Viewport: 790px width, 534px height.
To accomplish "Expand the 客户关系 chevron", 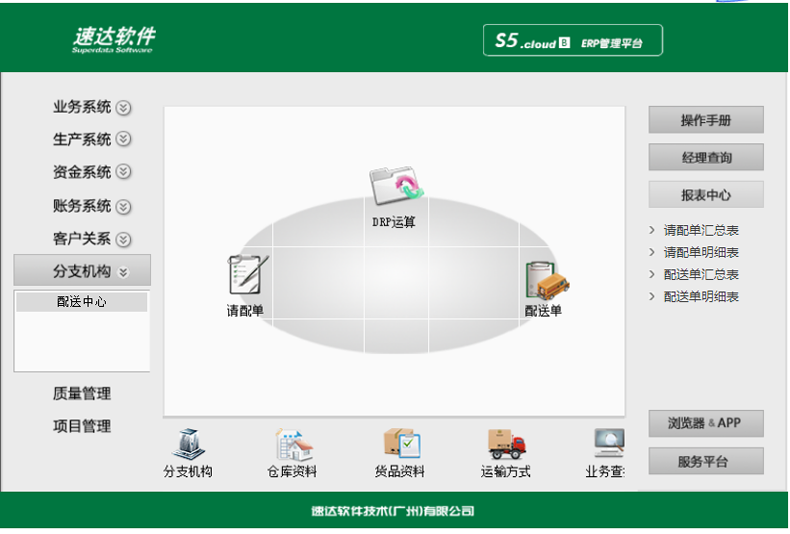I will 123,239.
